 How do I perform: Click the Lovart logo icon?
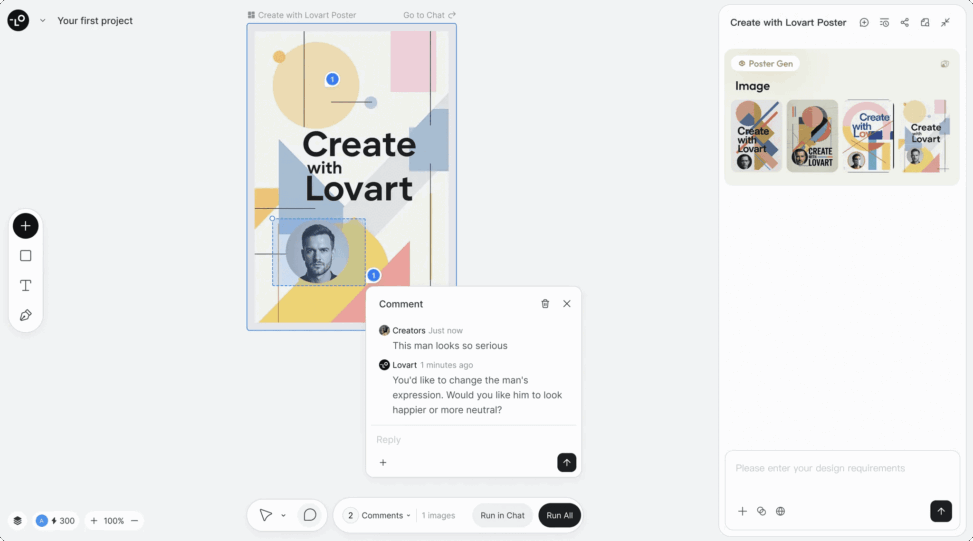[x=18, y=20]
